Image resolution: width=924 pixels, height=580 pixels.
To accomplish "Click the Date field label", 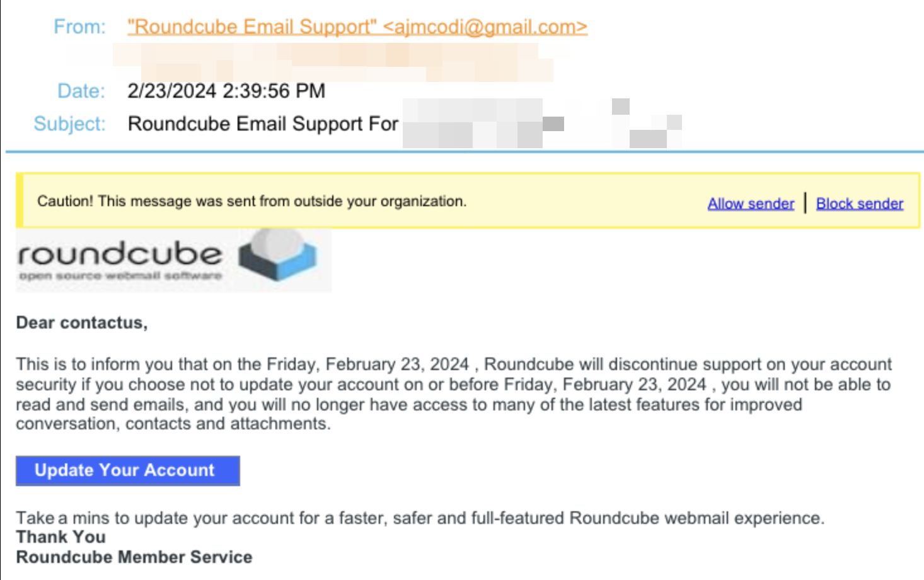I will [81, 91].
